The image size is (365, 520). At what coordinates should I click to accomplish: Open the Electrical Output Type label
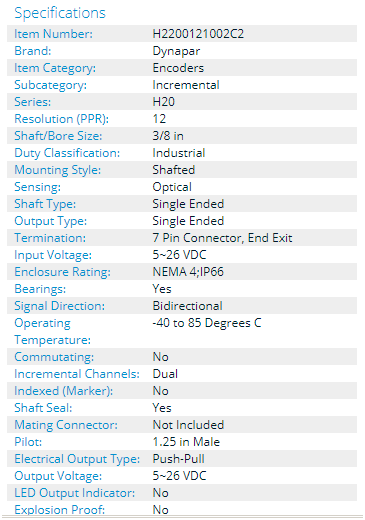[x=77, y=459]
